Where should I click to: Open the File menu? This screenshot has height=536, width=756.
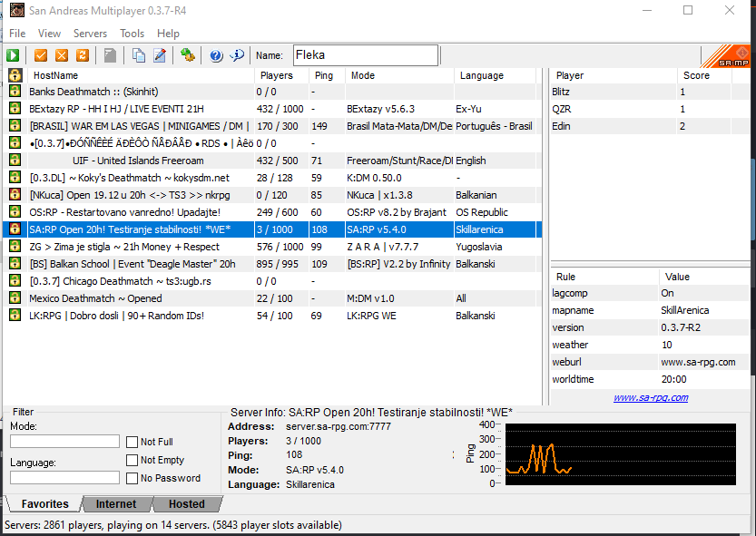tap(17, 34)
